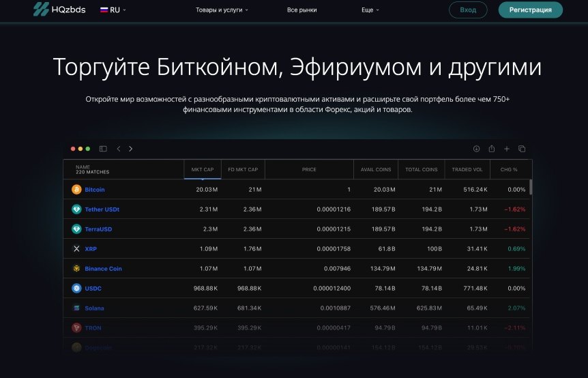Sort by the MKT CAP column
The image size is (588, 378).
tap(203, 169)
